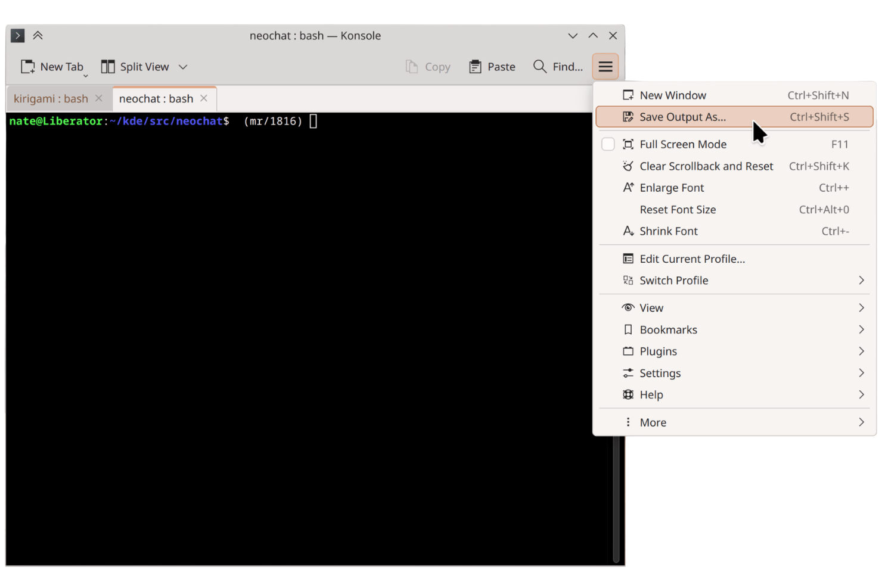Screen dimensions: 882x588
Task: Select Clear Scrollback and Reset
Action: click(734, 166)
